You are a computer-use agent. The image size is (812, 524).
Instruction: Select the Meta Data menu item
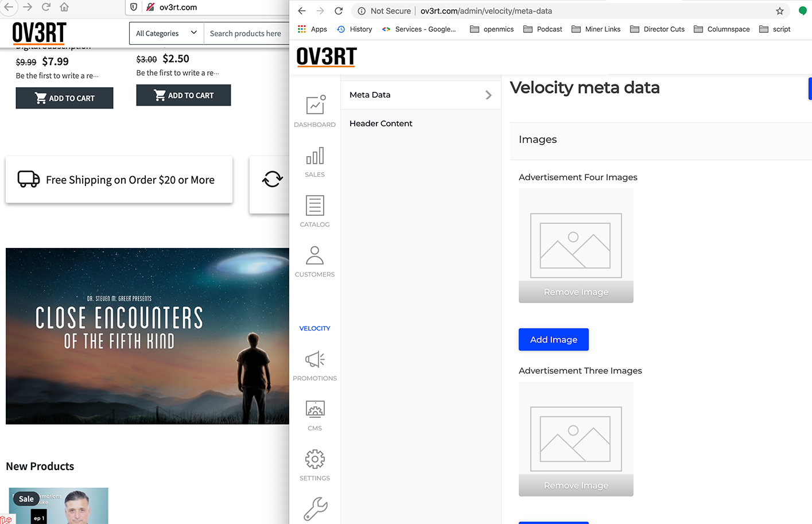(421, 95)
